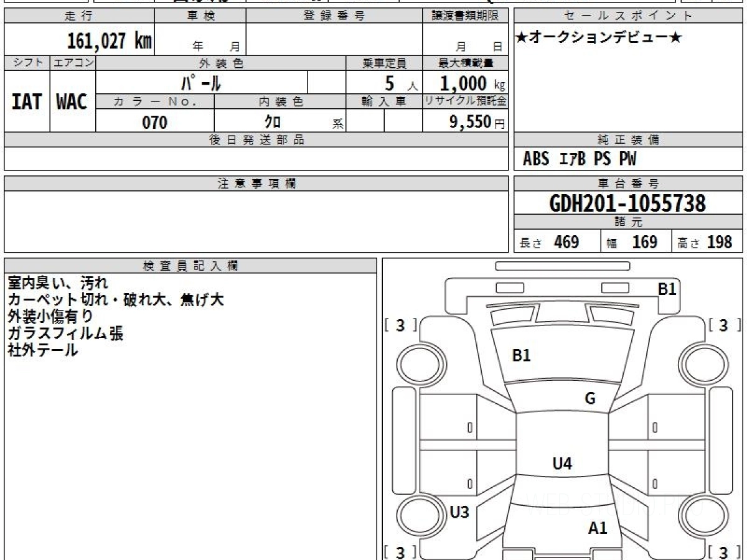This screenshot has height=560, width=747.
Task: Click the WAC air conditioner cell
Action: coord(72,101)
